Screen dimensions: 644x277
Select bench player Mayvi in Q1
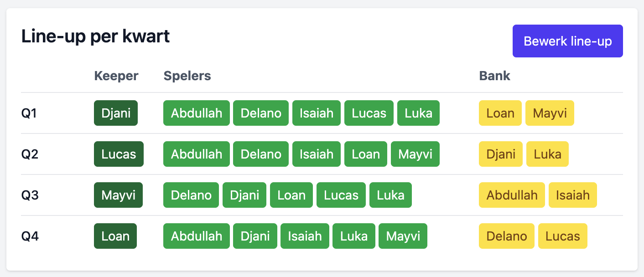(550, 113)
